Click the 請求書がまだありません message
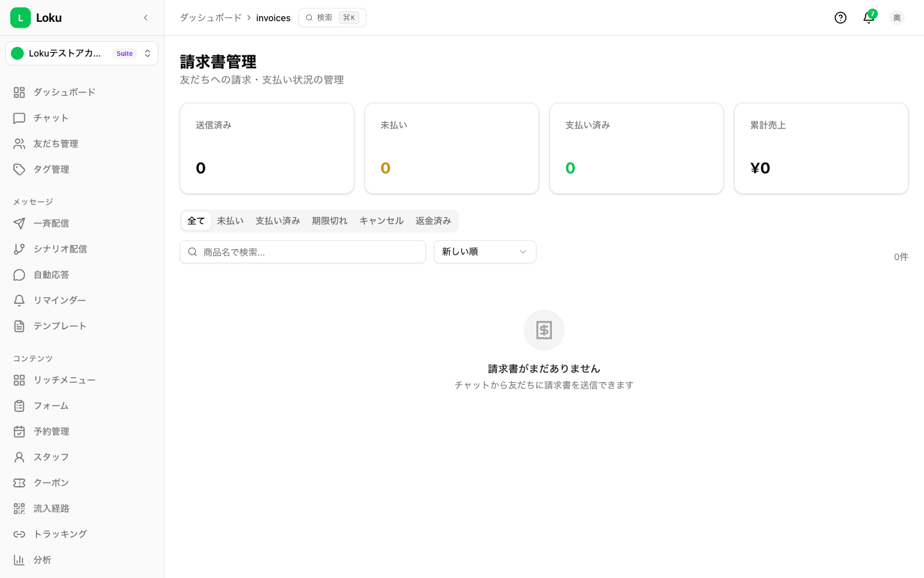The image size is (924, 578). point(544,369)
